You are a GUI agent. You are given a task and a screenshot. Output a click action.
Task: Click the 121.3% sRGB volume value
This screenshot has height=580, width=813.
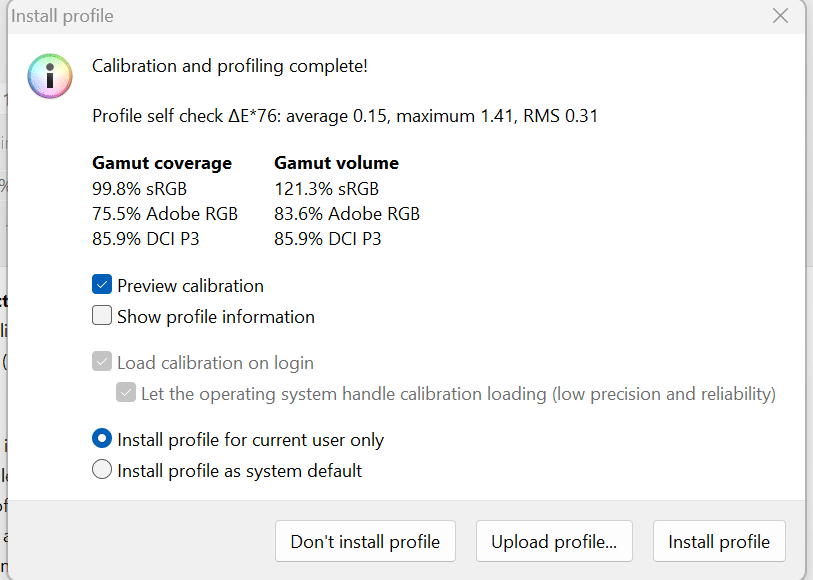tap(326, 188)
